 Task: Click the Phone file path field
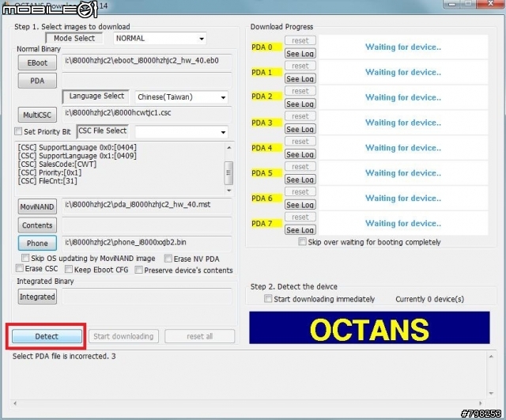pyautogui.click(x=147, y=244)
